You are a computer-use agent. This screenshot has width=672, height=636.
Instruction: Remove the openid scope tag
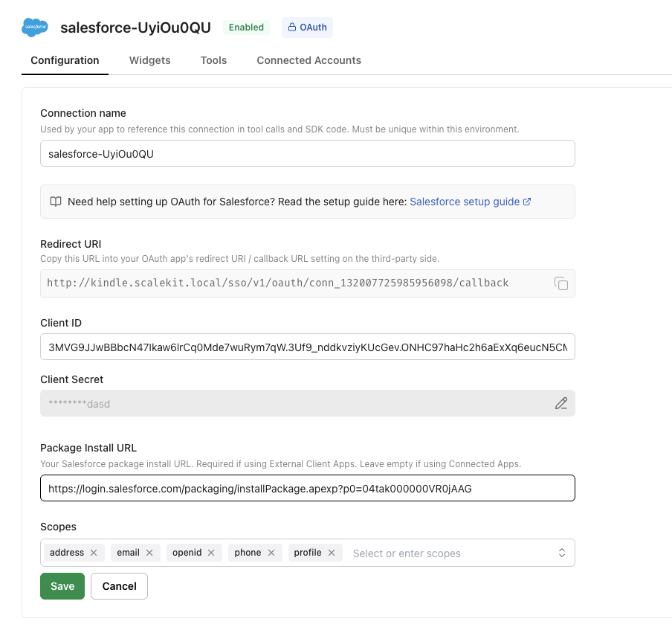click(x=211, y=553)
